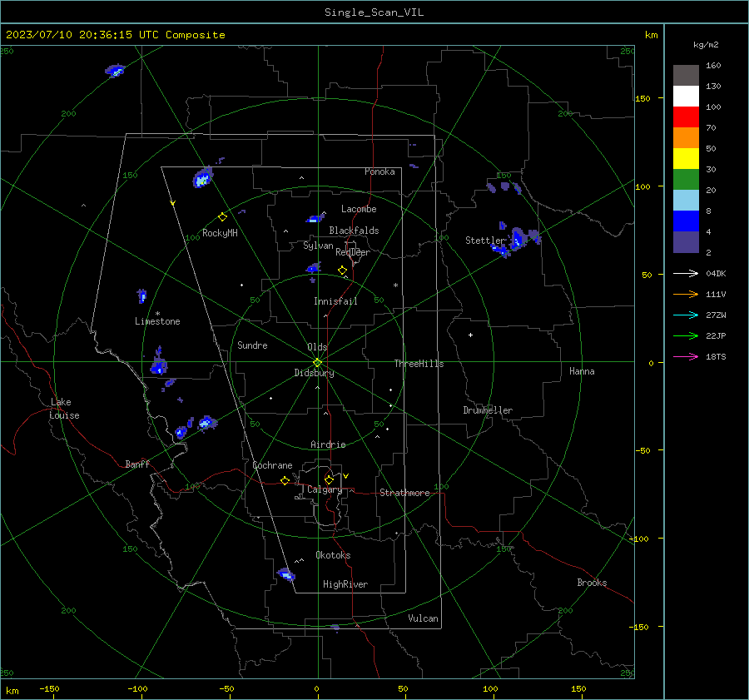This screenshot has width=749, height=700.
Task: Click the Sundre town label
Action: (252, 345)
